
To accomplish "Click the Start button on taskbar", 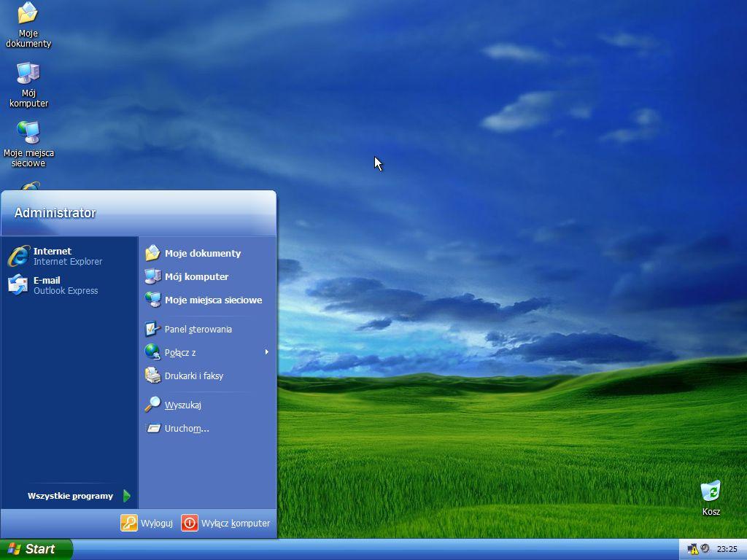I will tap(36, 549).
